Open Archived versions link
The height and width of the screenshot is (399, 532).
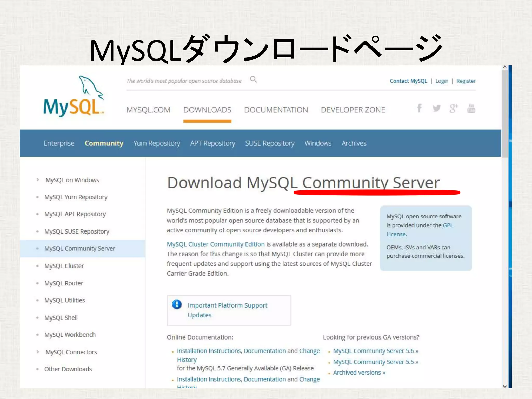point(359,373)
